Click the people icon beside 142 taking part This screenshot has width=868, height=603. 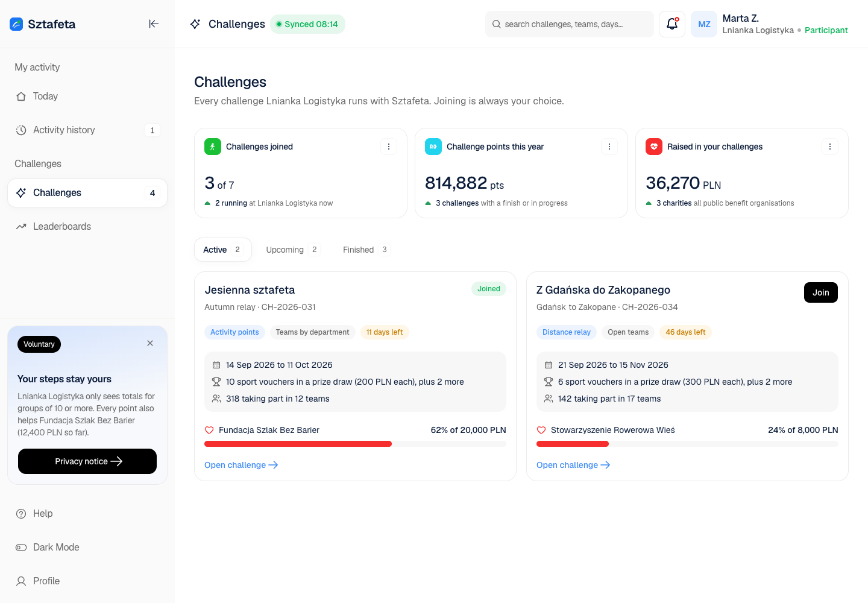pyautogui.click(x=549, y=399)
